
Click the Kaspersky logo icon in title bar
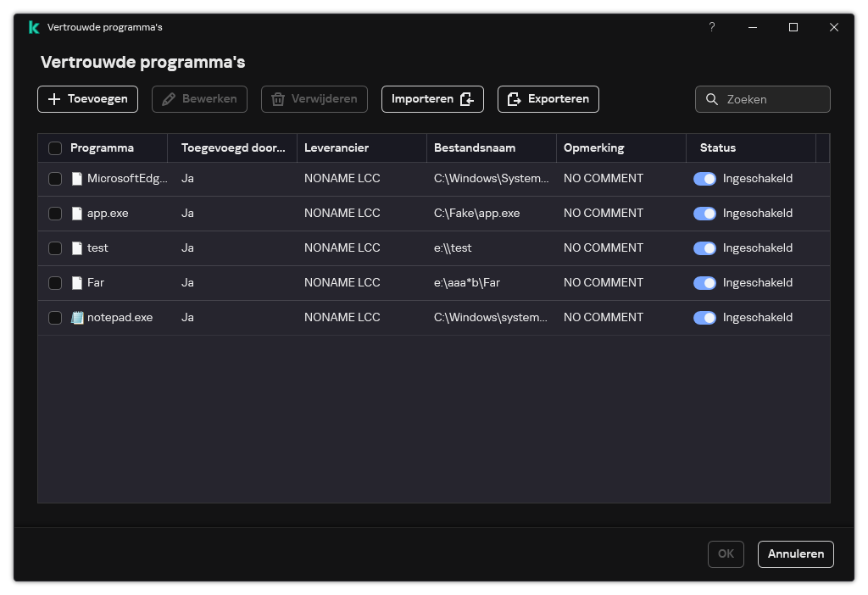click(33, 27)
